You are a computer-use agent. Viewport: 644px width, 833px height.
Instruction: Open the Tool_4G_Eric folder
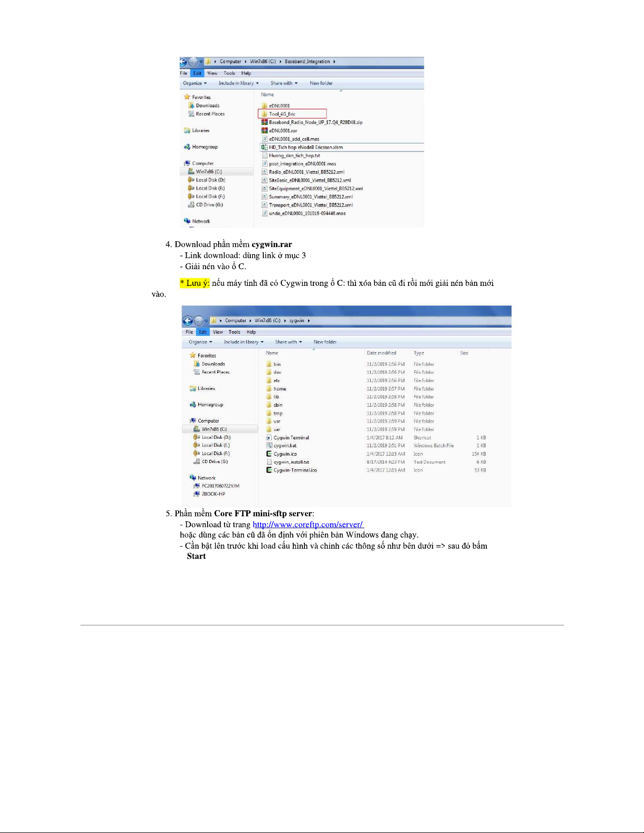pos(282,114)
